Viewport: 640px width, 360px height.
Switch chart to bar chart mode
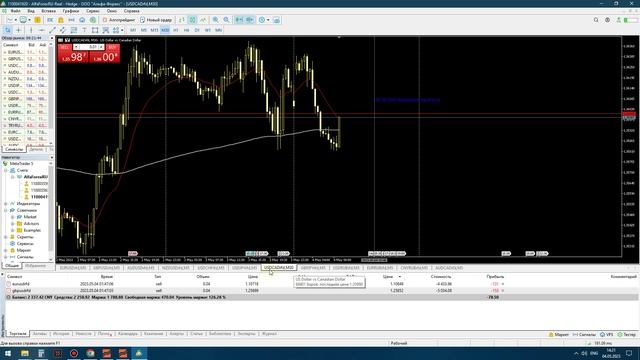[x=182, y=20]
